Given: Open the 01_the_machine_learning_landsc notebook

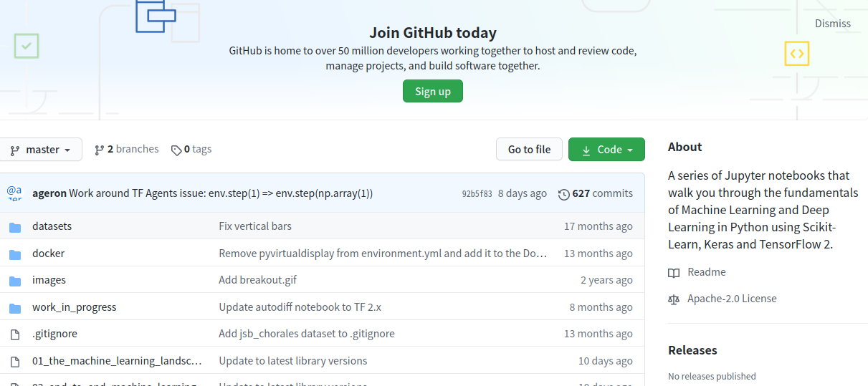Looking at the screenshot, I should tap(117, 361).
